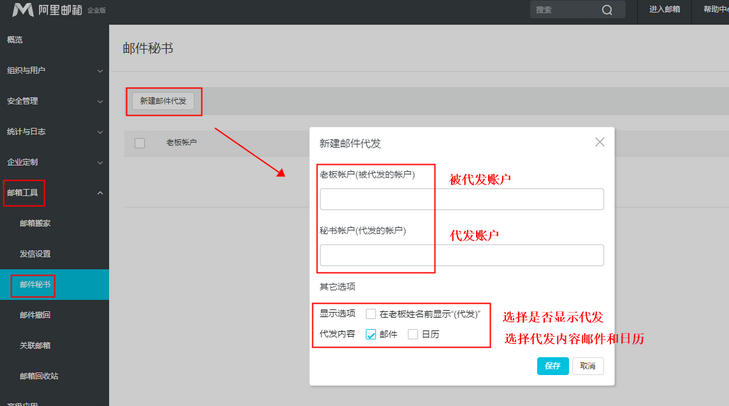Check the 日历 content checkbox
Viewport: 729px width, 406px height.
tap(412, 334)
